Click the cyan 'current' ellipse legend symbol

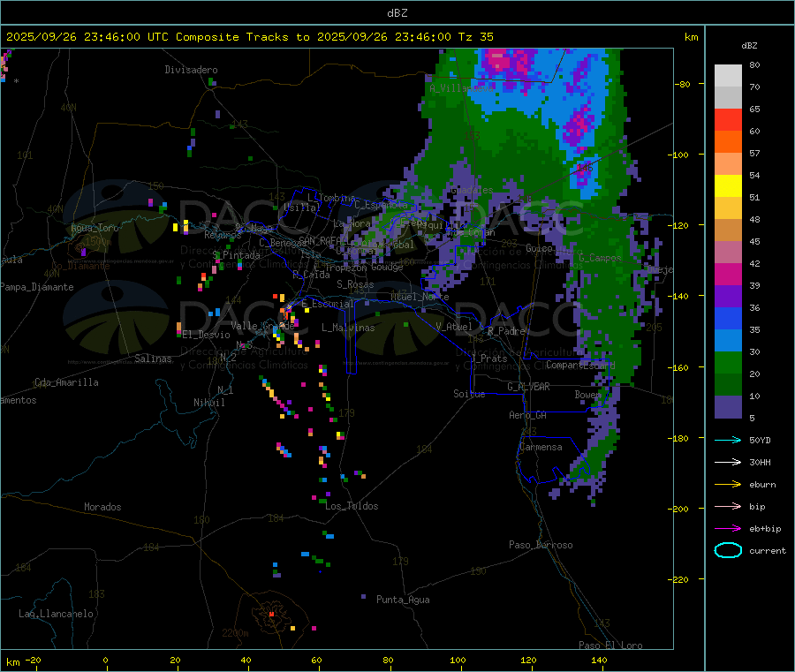pyautogui.click(x=728, y=550)
